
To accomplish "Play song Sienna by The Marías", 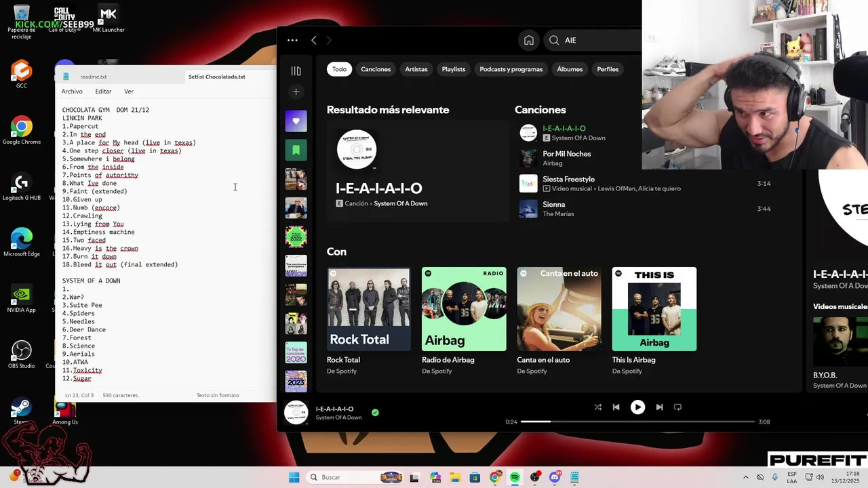I will (553, 204).
